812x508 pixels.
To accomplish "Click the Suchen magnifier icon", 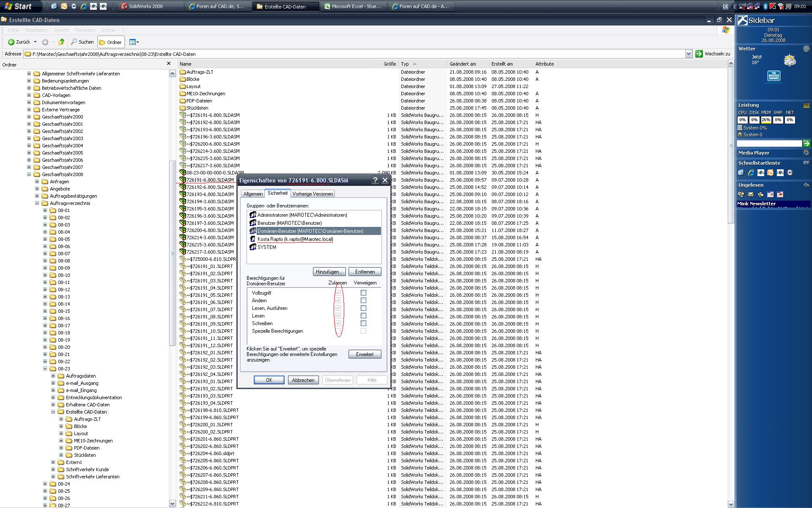I will coord(74,42).
